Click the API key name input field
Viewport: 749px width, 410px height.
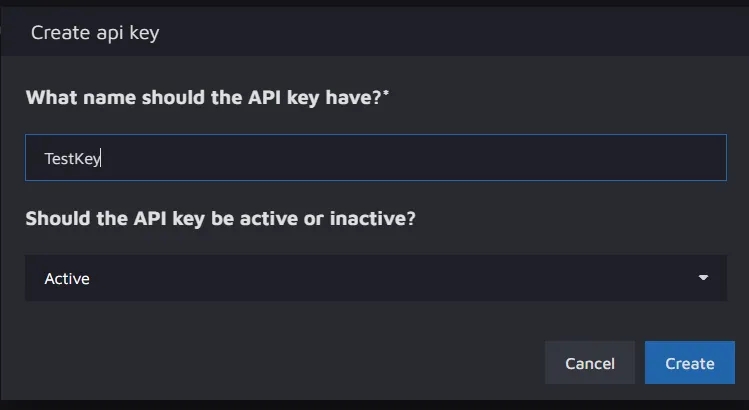[x=375, y=158]
